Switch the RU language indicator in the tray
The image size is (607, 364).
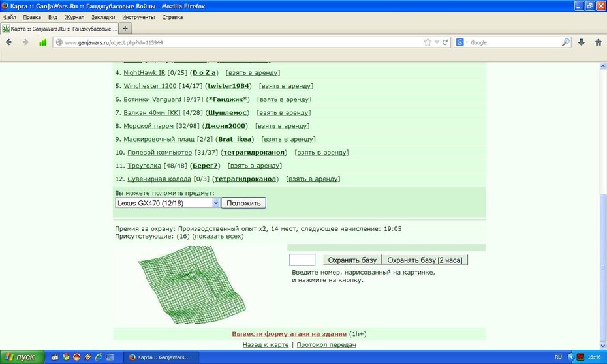click(558, 357)
